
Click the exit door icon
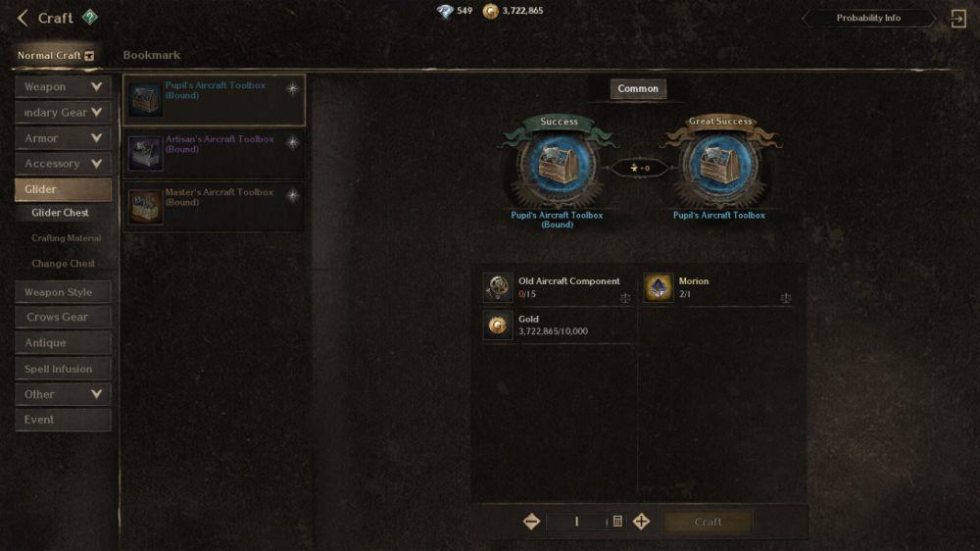point(958,18)
